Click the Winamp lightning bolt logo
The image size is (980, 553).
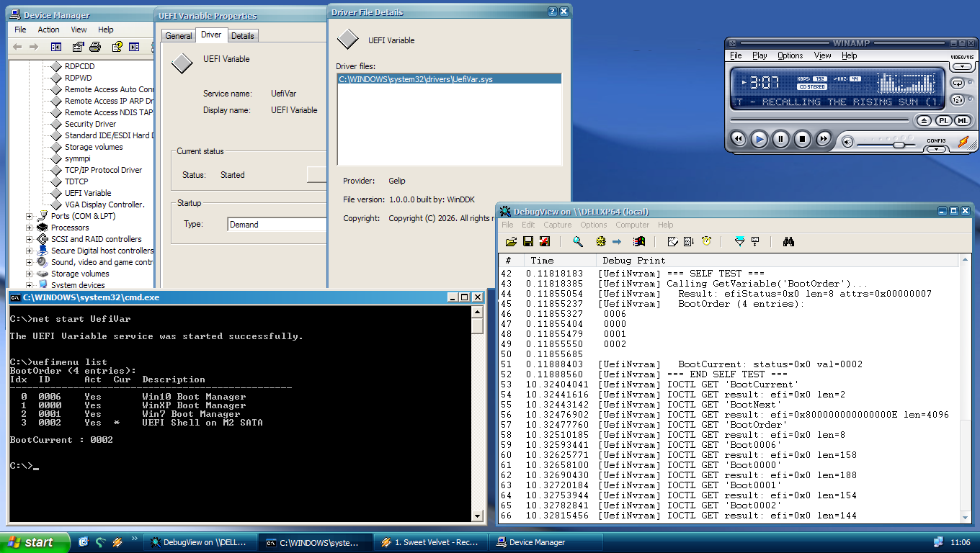point(963,142)
